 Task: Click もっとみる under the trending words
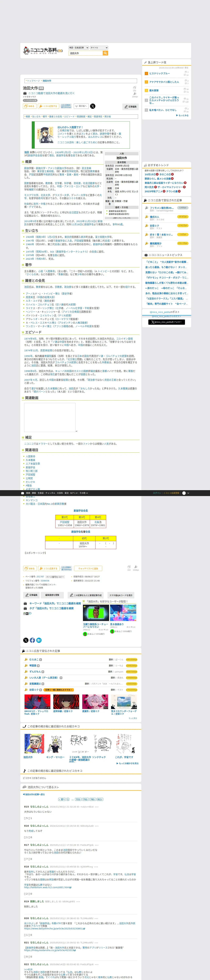click(183, 115)
